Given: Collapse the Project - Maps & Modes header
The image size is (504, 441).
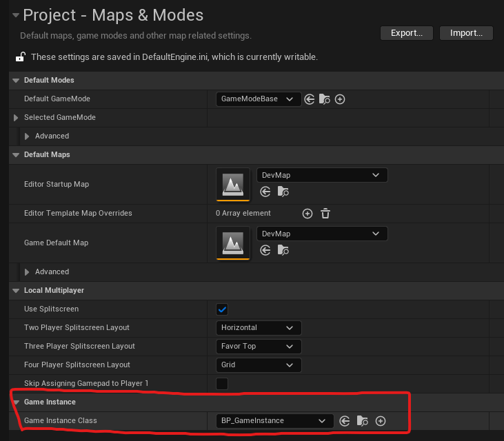Looking at the screenshot, I should 16,14.
